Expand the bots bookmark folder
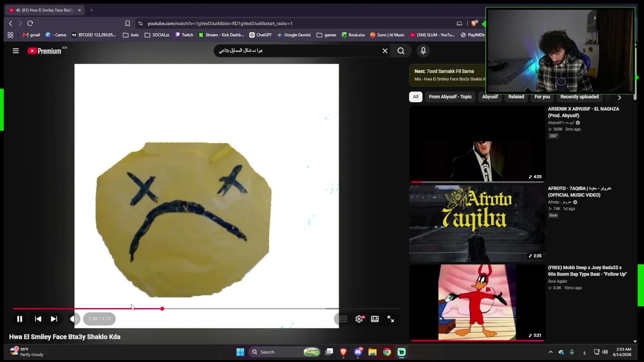Image resolution: width=644 pixels, height=362 pixels. pos(130,35)
